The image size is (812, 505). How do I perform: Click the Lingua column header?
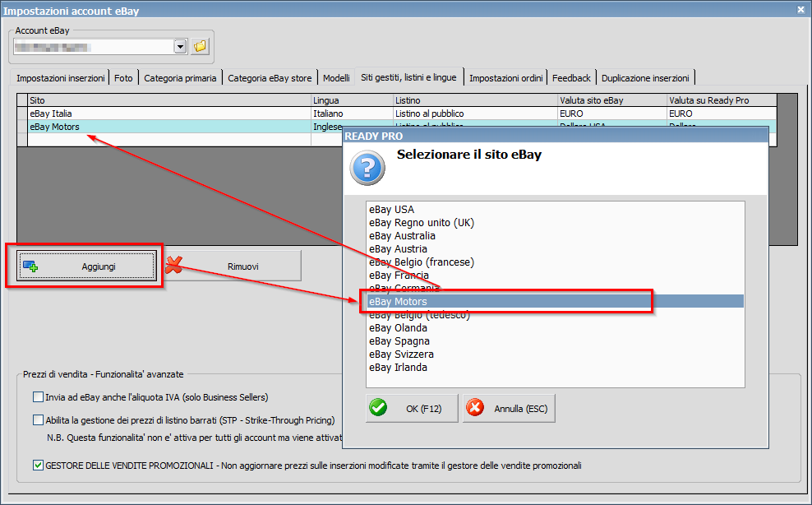tap(352, 100)
